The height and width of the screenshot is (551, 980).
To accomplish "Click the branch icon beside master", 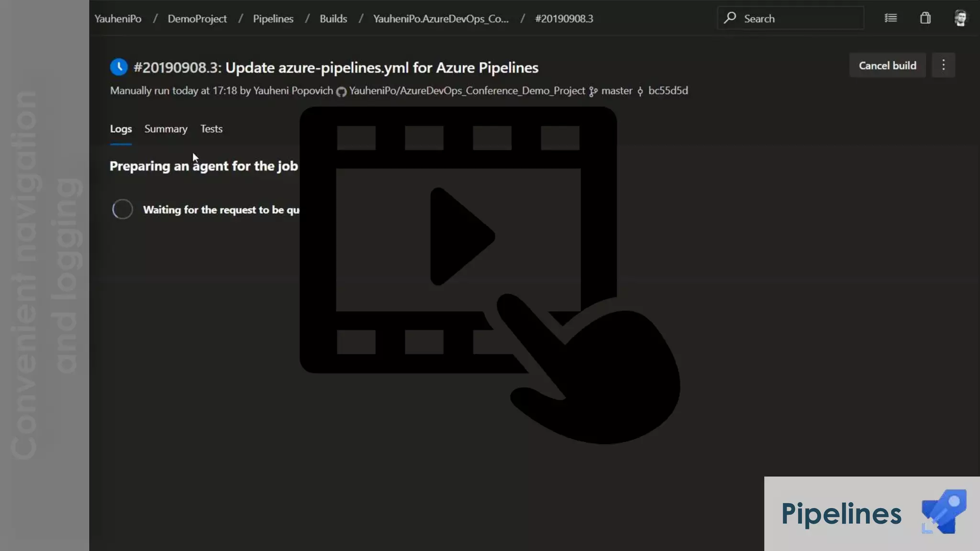I will click(x=593, y=91).
